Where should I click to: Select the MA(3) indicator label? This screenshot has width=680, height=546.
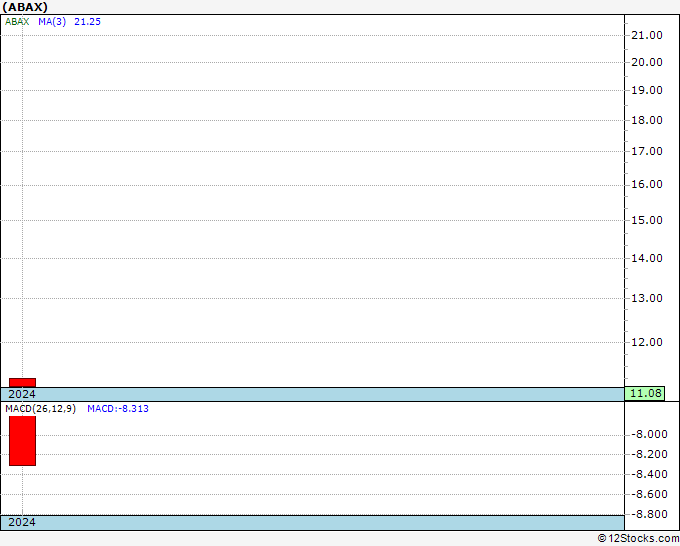(52, 22)
